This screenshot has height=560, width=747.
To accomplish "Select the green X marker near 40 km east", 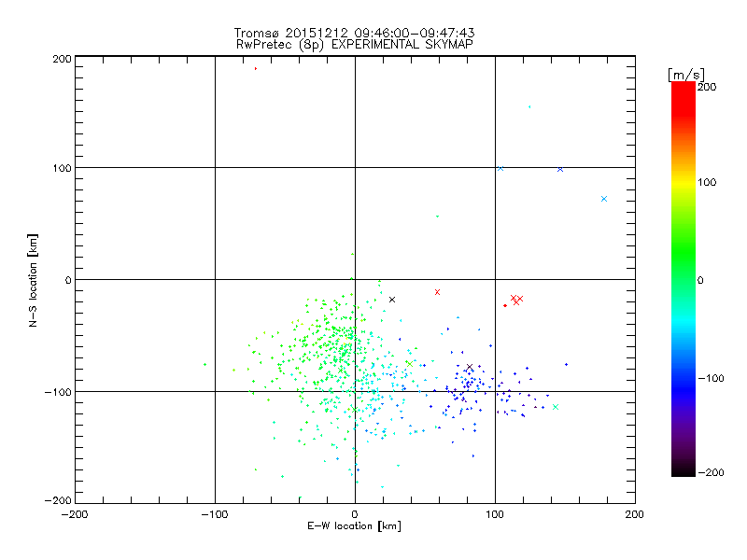I will point(409,364).
